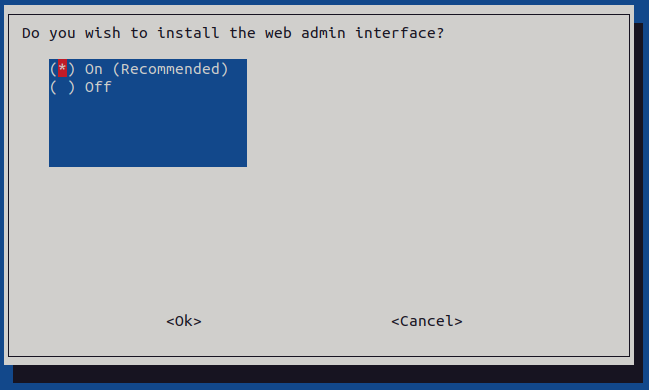Select the Off radio option
This screenshot has width=649, height=390.
[81, 87]
